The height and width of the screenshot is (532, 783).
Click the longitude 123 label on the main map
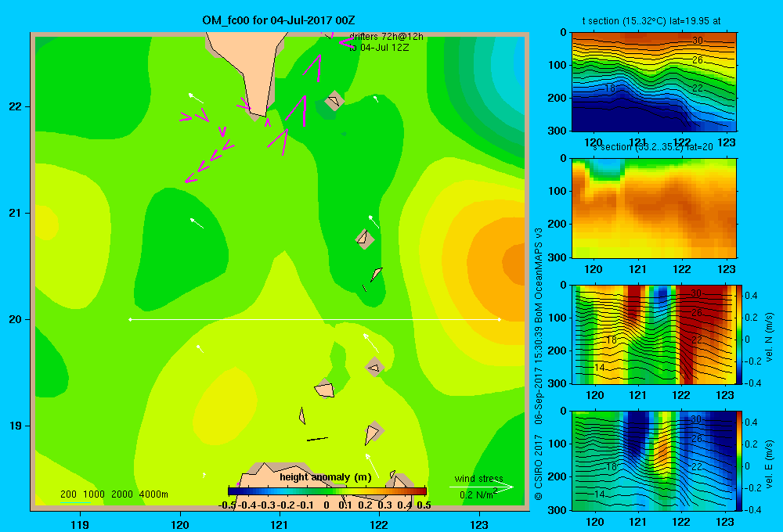(479, 524)
